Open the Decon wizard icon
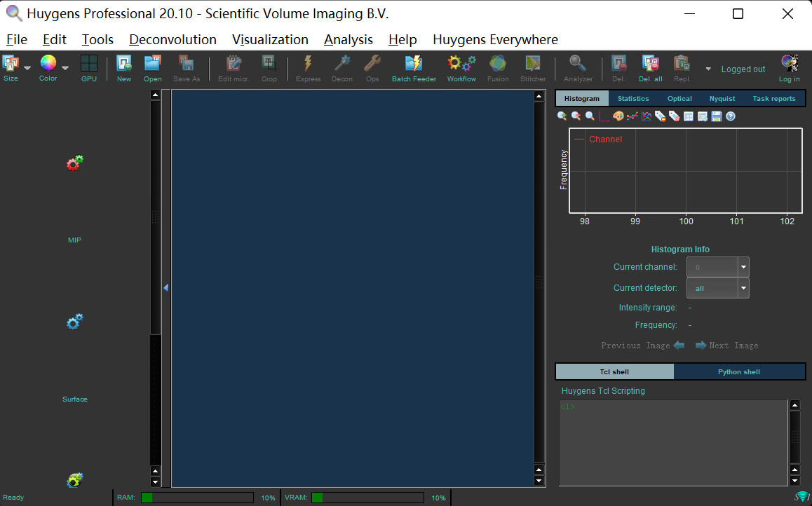 (x=342, y=63)
